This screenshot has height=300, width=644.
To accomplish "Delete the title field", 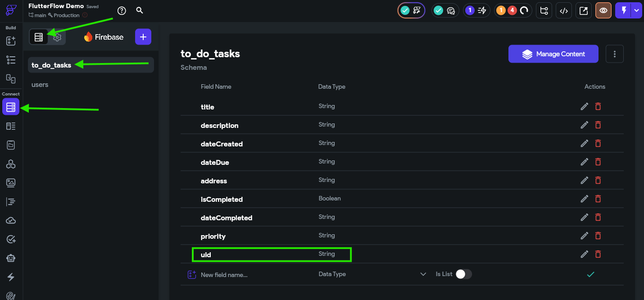I will pos(598,106).
